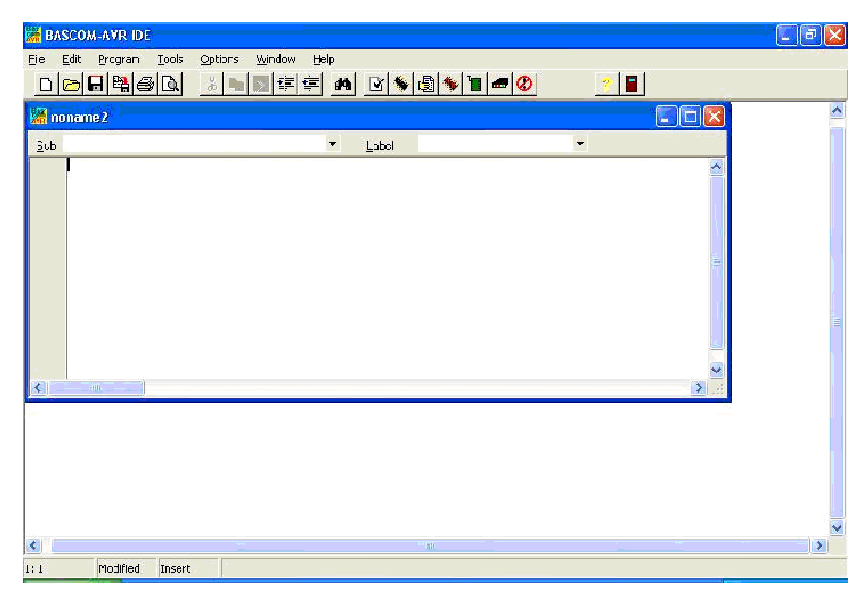Click the main IDE horizontal scrollbar thumb
The width and height of the screenshot is (868, 604).
(430, 545)
